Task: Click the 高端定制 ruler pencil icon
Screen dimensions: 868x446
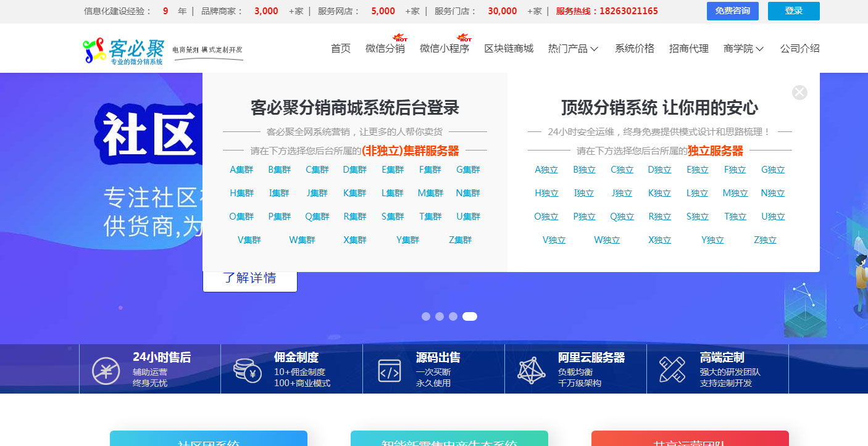Action: [672, 370]
